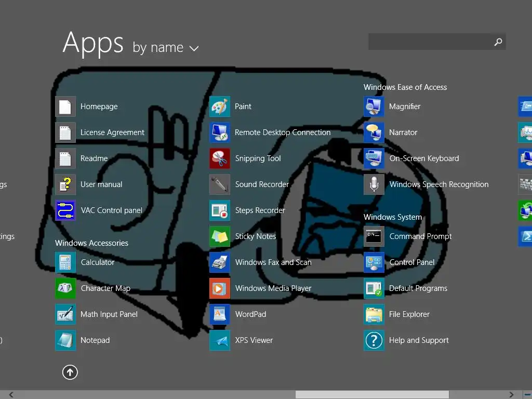Click the 'On-Screen Keyboard' label text

click(424, 158)
